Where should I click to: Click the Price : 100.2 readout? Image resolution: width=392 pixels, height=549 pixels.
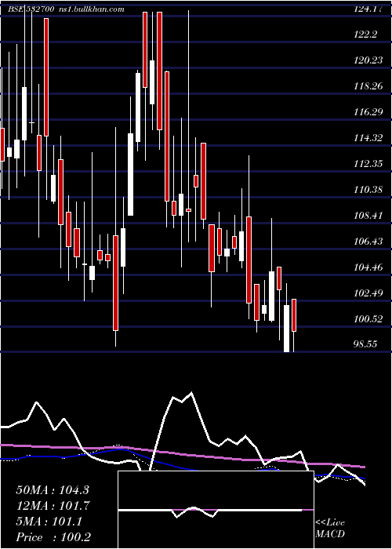click(x=53, y=537)
